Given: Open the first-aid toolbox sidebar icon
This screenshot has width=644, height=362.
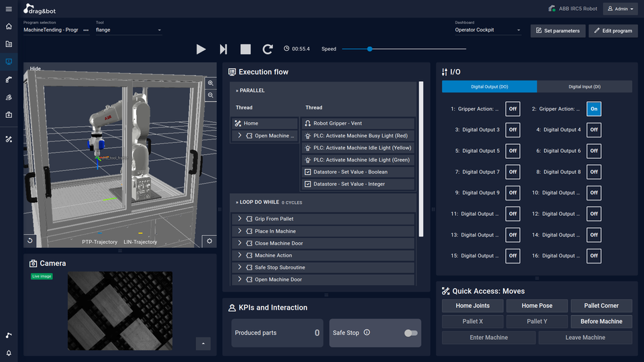Looking at the screenshot, I should (9, 115).
